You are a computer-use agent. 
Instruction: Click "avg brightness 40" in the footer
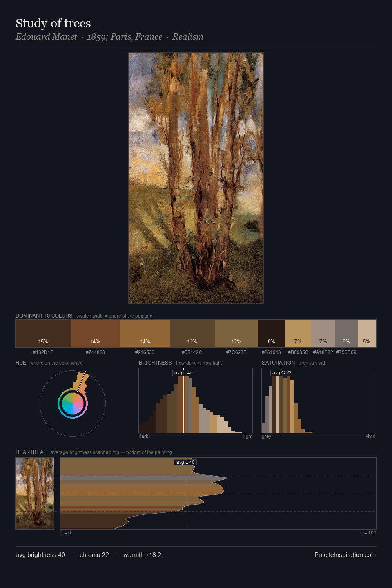[40, 555]
